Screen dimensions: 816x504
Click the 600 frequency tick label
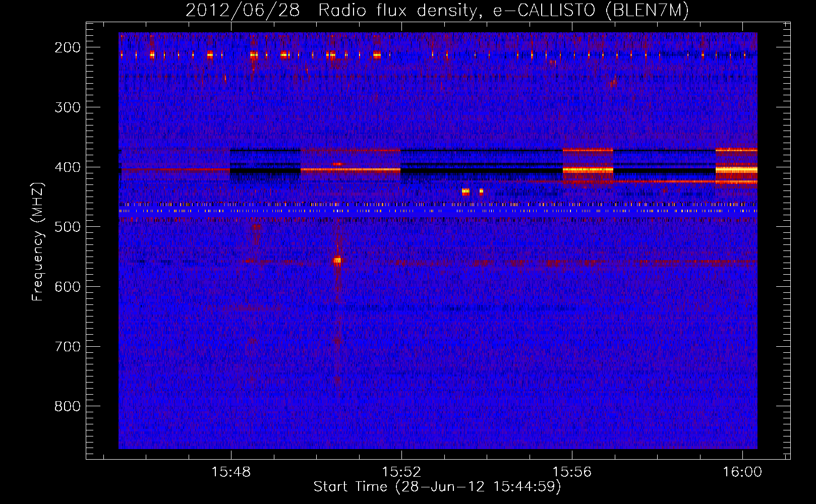click(x=68, y=287)
